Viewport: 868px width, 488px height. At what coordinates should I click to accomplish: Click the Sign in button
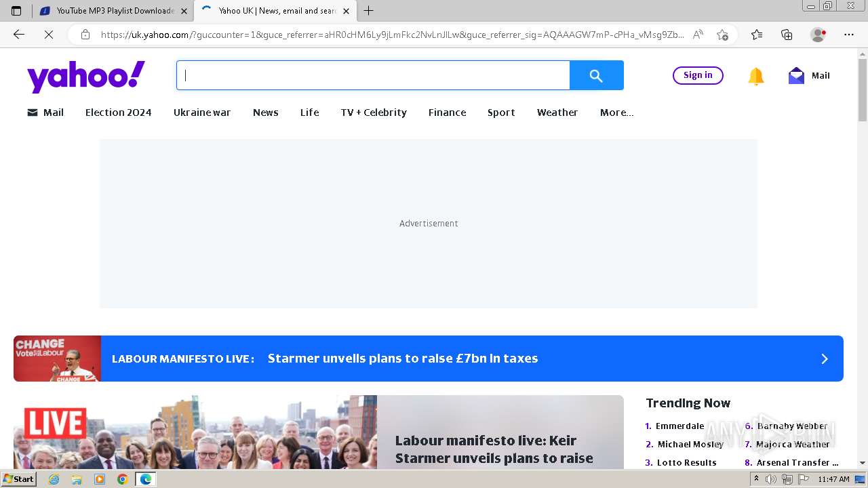(x=698, y=75)
